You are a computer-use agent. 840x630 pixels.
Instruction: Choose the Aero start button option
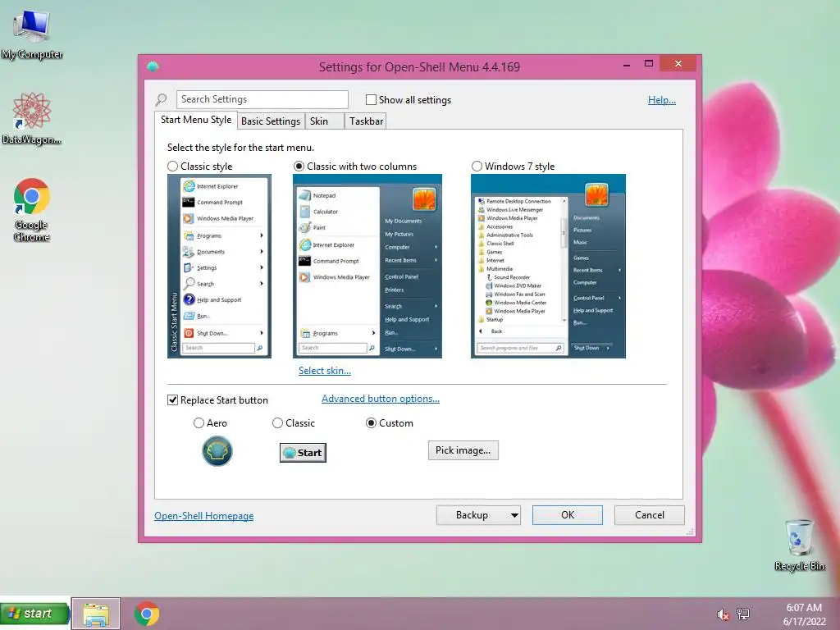point(199,423)
